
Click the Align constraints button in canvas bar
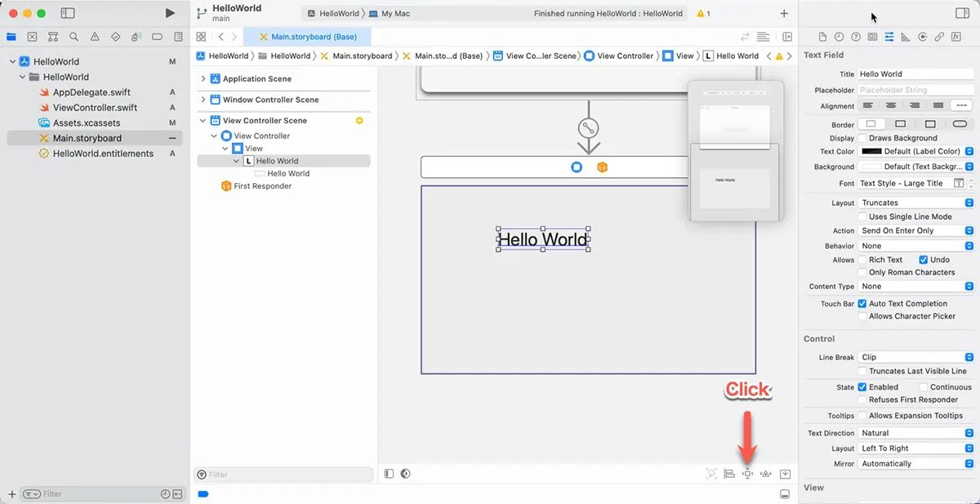[729, 474]
